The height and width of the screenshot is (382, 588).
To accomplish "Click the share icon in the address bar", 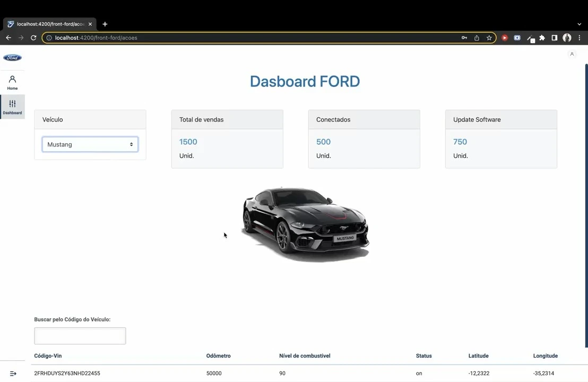I will click(x=476, y=38).
